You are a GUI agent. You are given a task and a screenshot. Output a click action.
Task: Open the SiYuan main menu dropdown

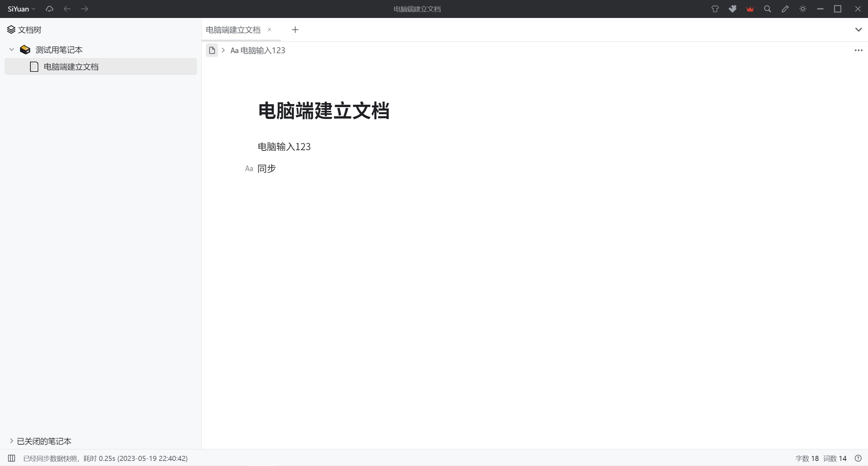tap(21, 9)
